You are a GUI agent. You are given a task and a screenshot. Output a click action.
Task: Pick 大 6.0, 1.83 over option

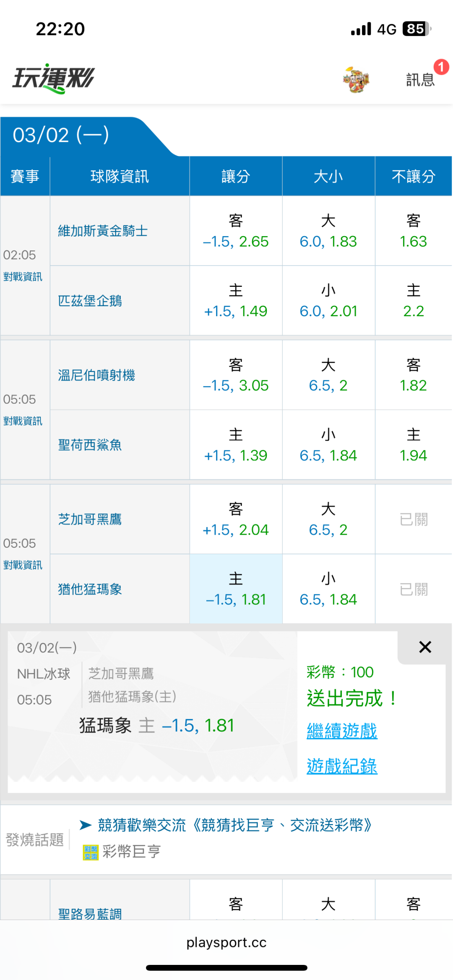tap(328, 231)
